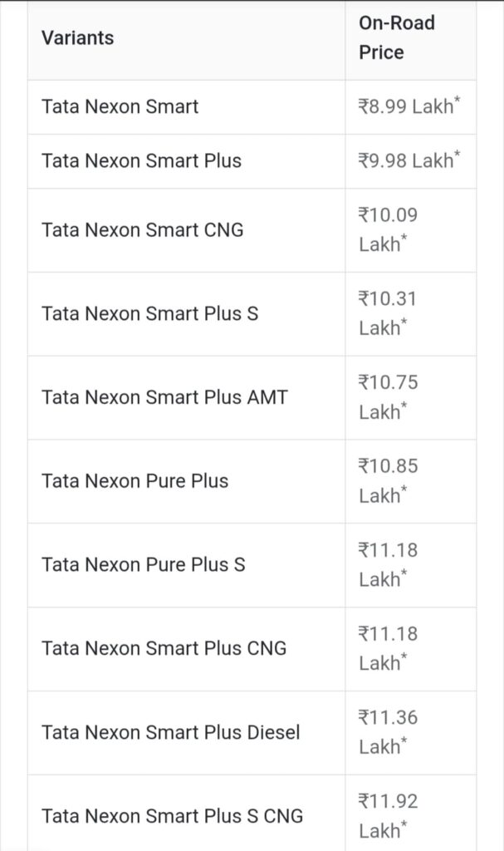Screen dimensions: 504x851
Task: Select the Tata Nexon Pure Plus variant
Action: [135, 481]
